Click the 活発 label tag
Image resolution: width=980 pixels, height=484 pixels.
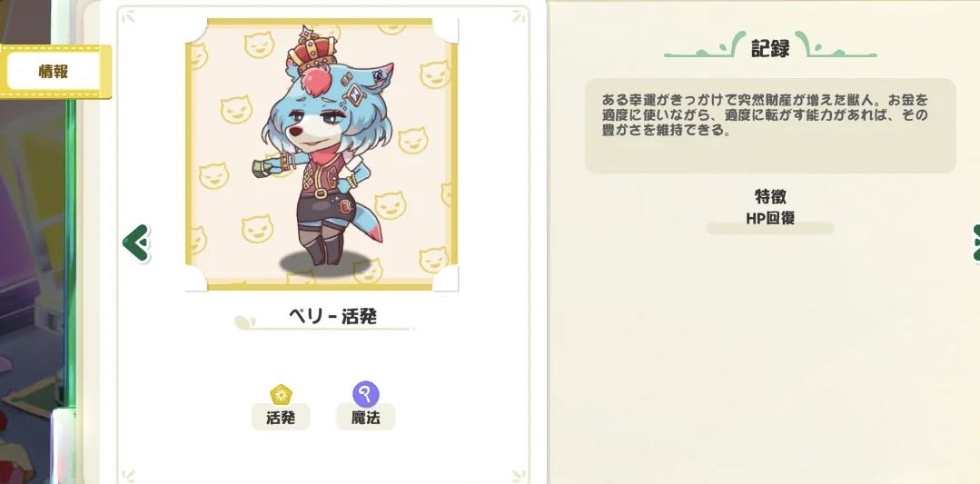(281, 418)
